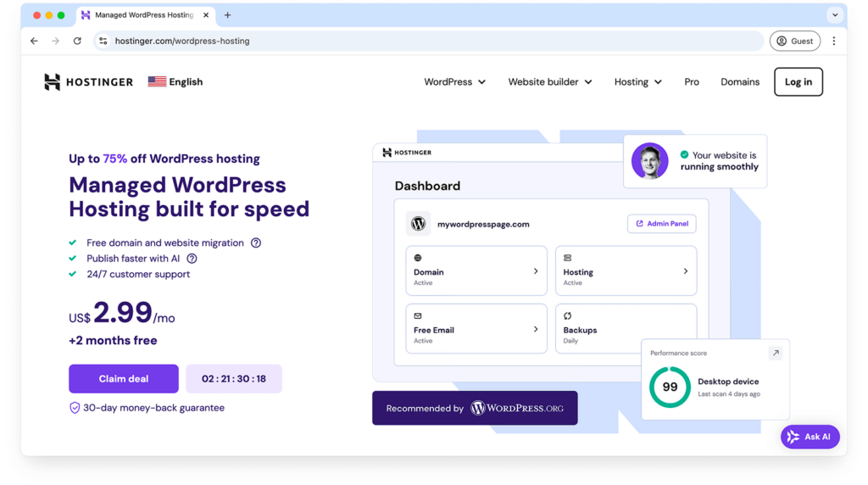868x485 pixels.
Task: Click the 99 performance score circle
Action: pyautogui.click(x=670, y=387)
